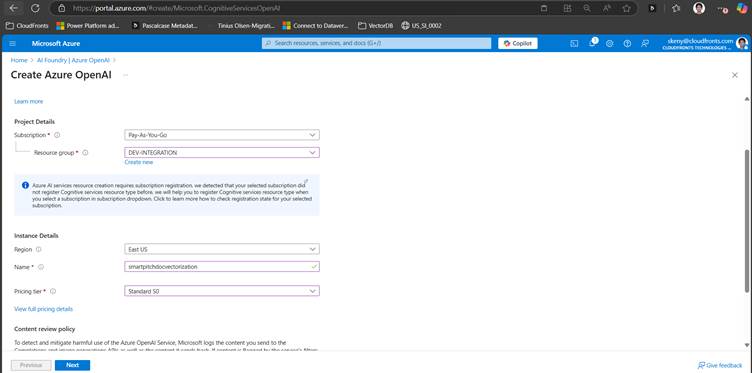Click the Previous button
Viewport: 752px width, 373px height.
coord(31,365)
